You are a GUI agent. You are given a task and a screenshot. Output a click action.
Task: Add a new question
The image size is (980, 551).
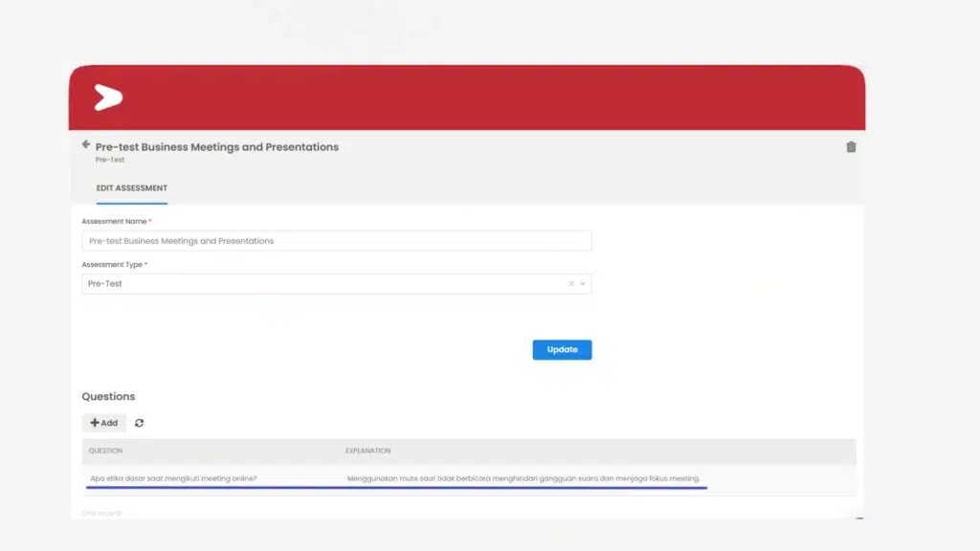104,423
